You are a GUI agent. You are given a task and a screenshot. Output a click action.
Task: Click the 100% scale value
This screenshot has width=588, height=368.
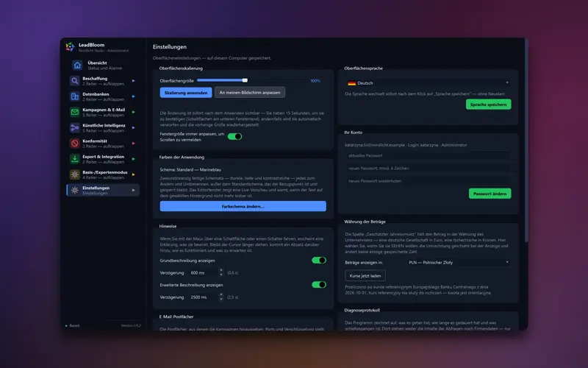click(x=315, y=81)
